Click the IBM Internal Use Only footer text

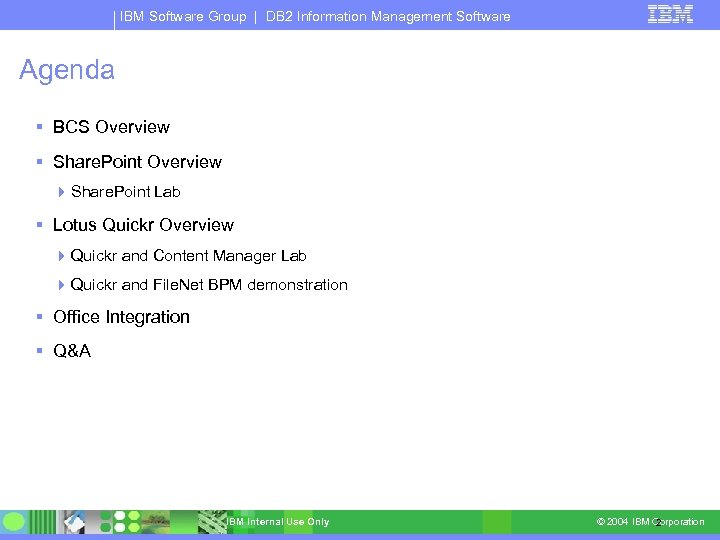tap(278, 522)
